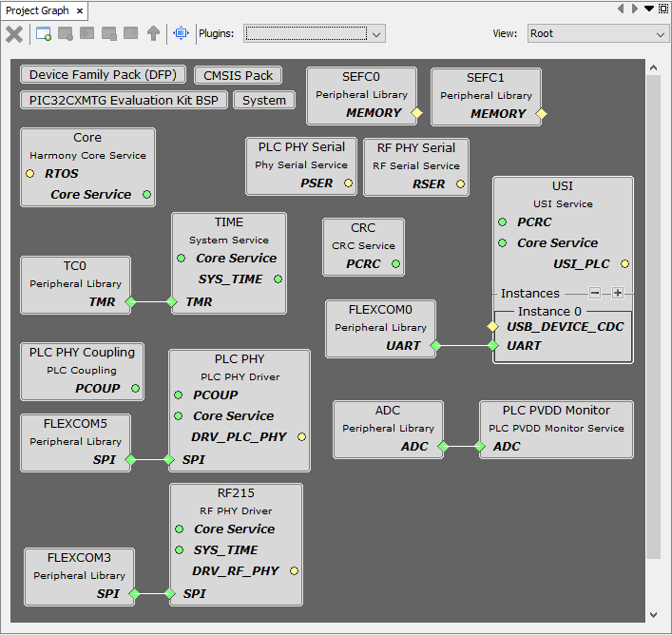This screenshot has height=635, width=672.
Task: Click the up arrow toolbar icon
Action: pos(153,34)
